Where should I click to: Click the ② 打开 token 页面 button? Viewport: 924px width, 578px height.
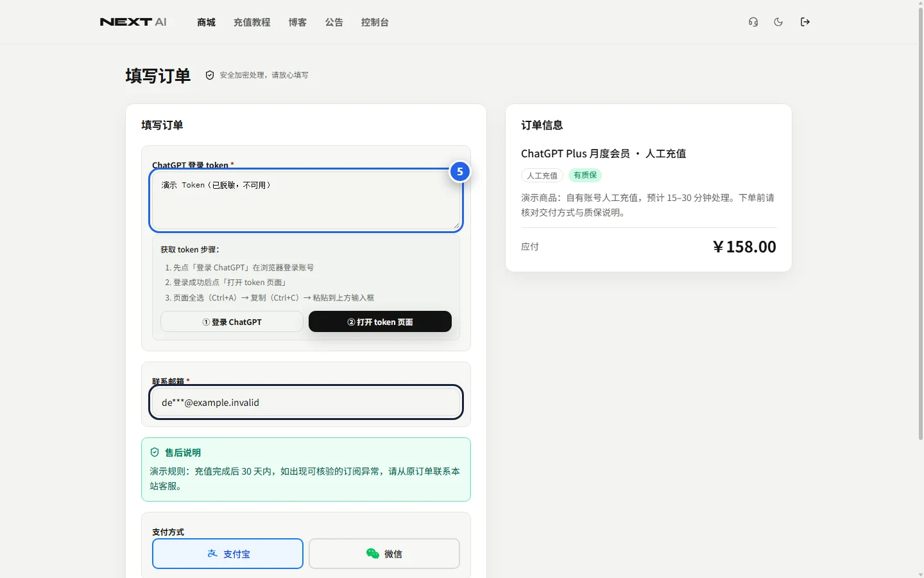click(380, 322)
